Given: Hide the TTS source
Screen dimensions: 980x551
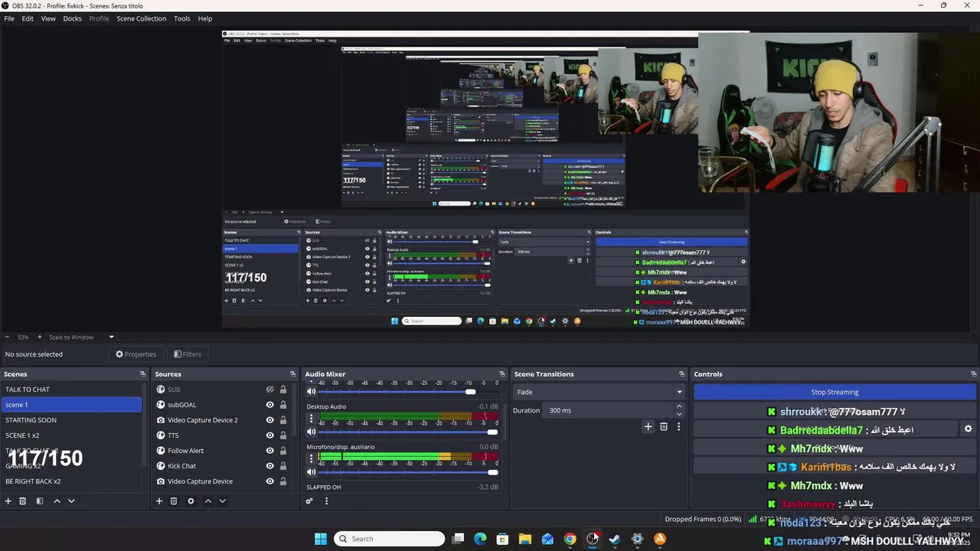Looking at the screenshot, I should click(x=269, y=435).
